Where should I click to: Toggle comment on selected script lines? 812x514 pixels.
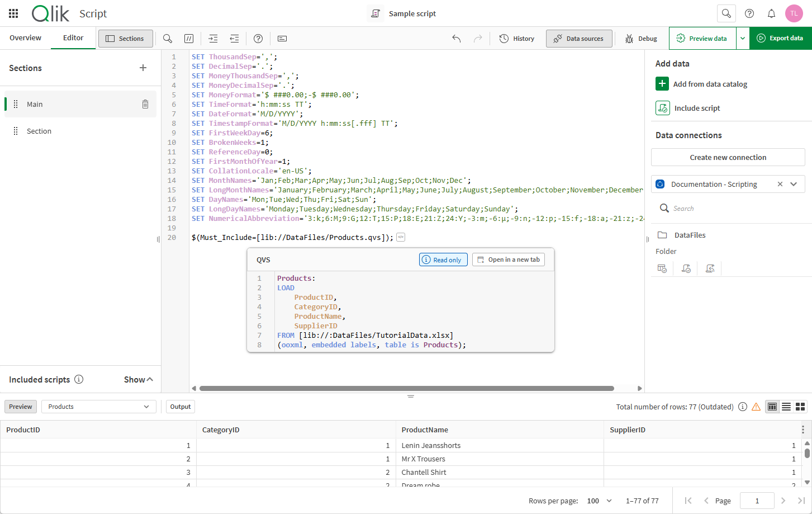point(189,38)
